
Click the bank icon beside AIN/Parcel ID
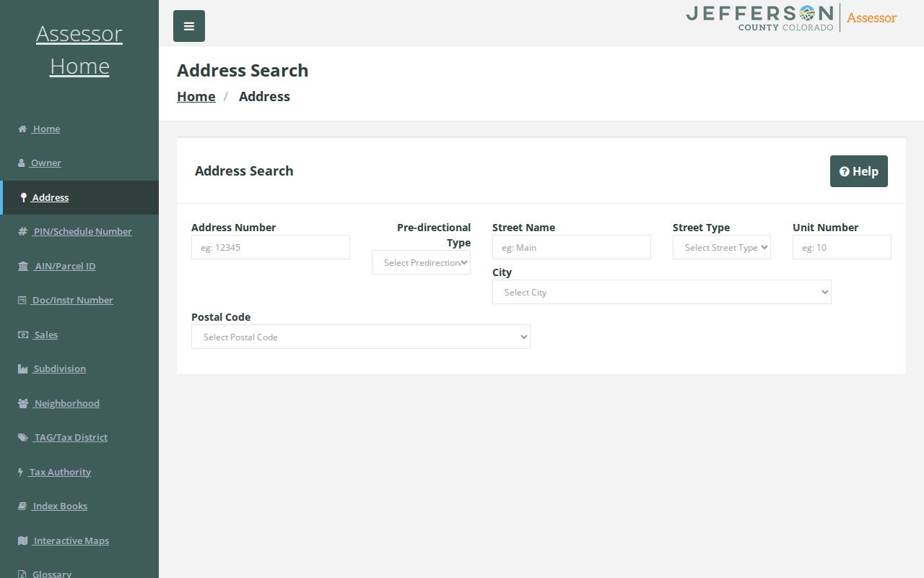[x=23, y=266]
